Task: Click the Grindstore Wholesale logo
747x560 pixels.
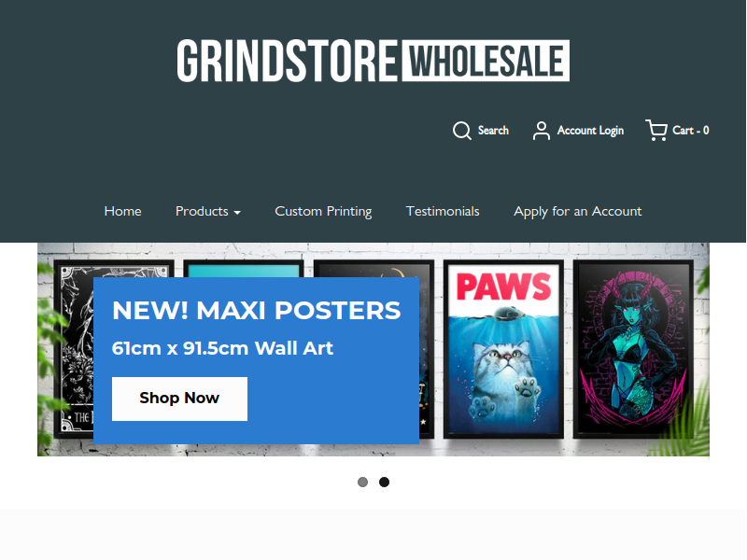Action: click(373, 61)
